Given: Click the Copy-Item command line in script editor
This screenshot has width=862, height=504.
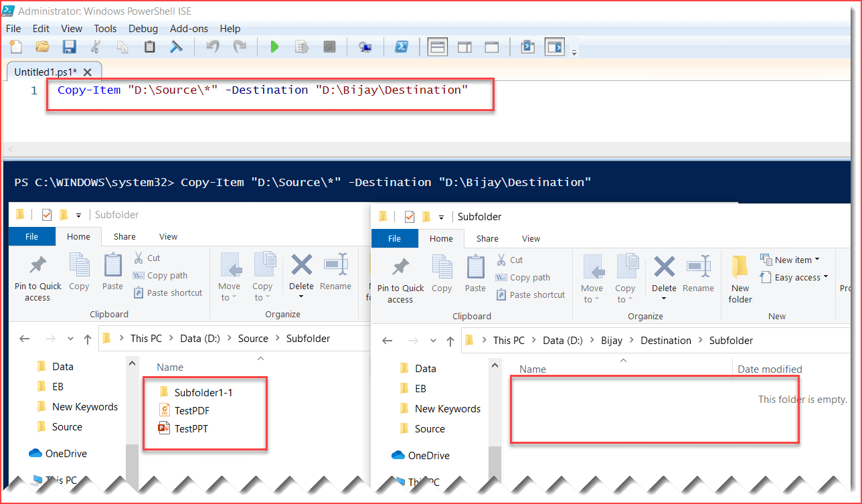Looking at the screenshot, I should pos(262,90).
